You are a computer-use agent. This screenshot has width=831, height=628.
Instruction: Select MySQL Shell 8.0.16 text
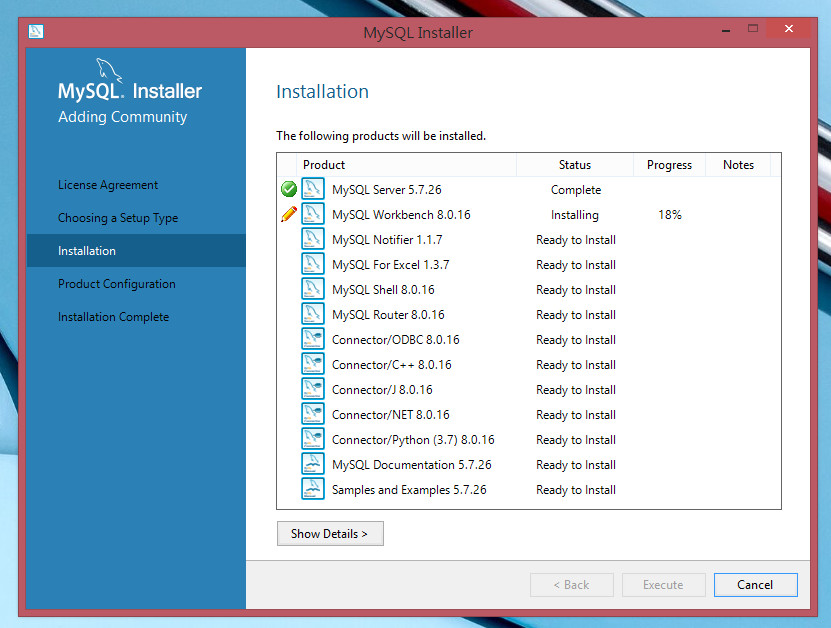tap(383, 289)
